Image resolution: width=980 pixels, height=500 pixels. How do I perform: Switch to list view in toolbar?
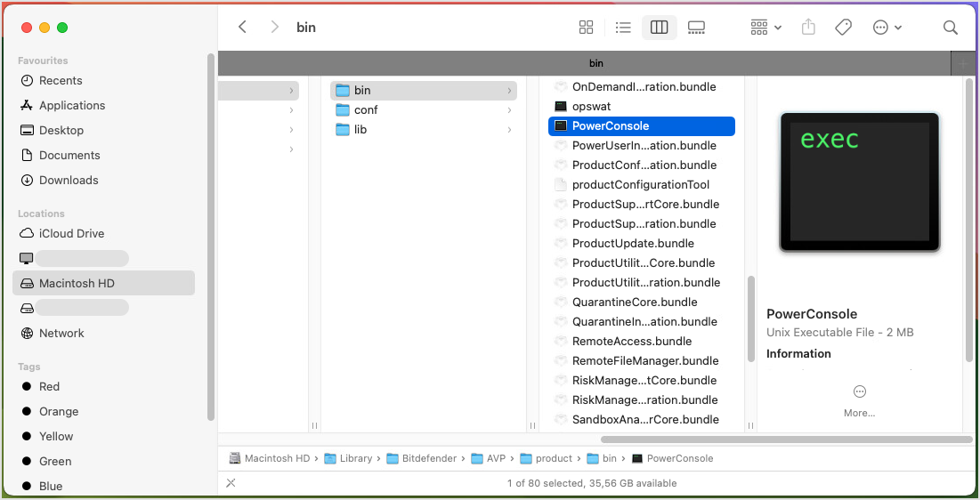(x=623, y=28)
